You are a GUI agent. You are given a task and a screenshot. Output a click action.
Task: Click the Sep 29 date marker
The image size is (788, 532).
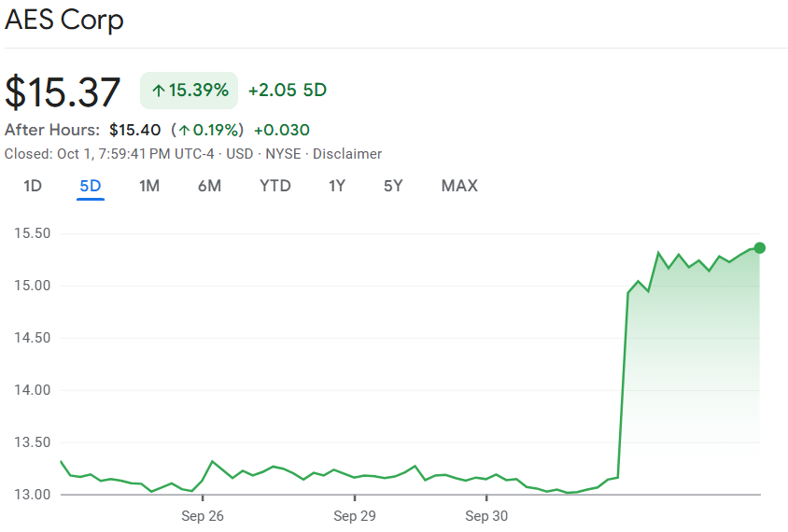[x=355, y=515]
